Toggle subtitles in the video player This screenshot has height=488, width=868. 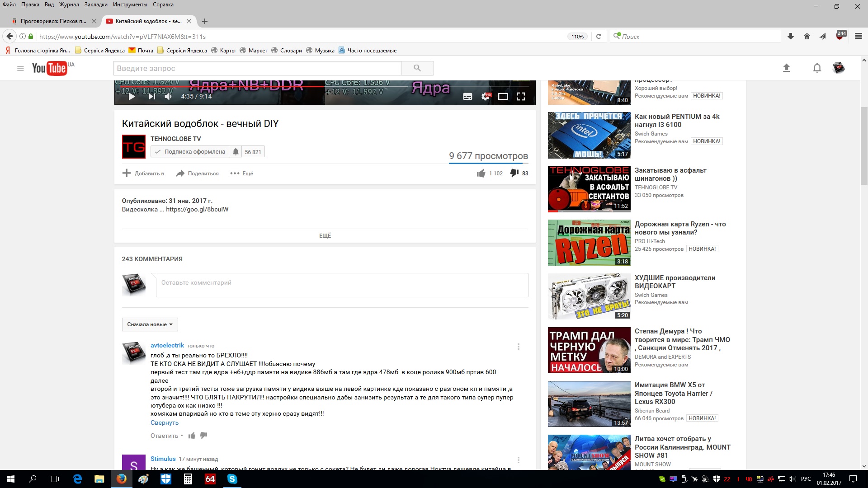point(467,96)
